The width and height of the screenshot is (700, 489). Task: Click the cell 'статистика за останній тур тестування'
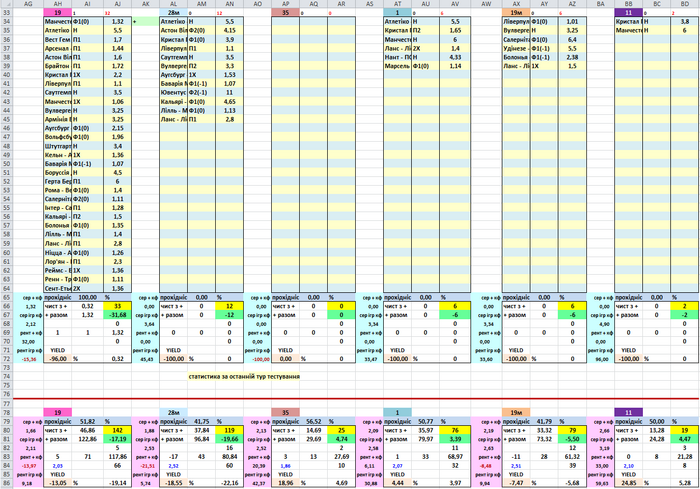pyautogui.click(x=244, y=376)
